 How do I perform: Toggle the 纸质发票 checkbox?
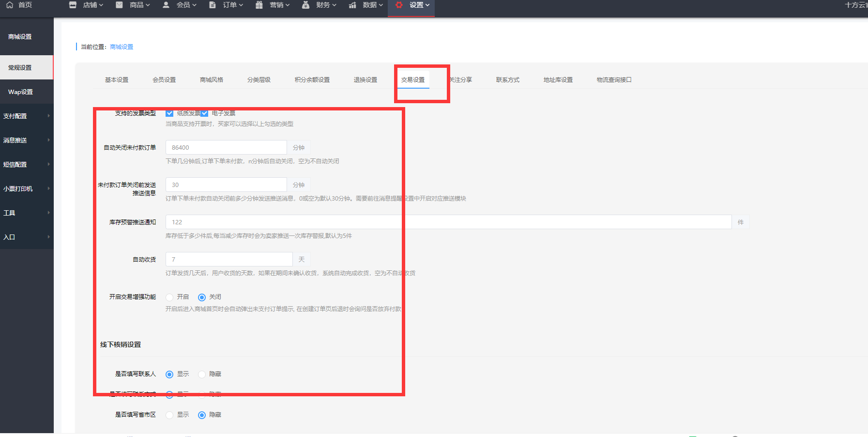[x=169, y=113]
